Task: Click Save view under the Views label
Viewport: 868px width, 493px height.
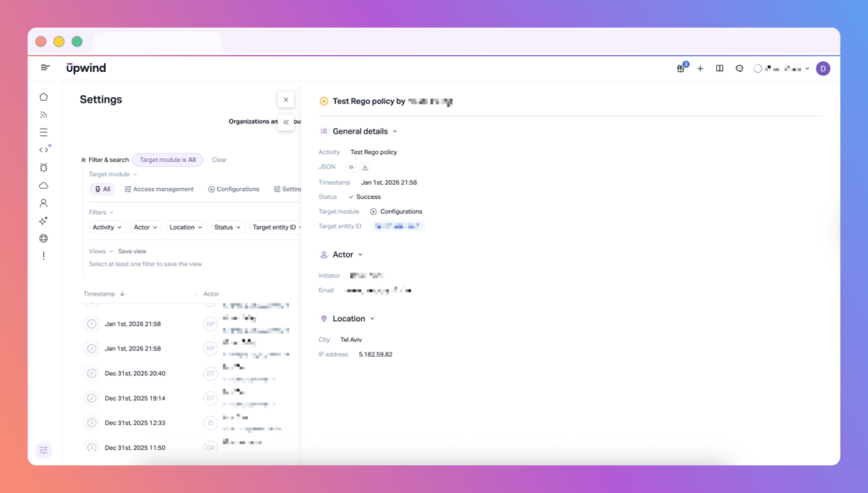Action: tap(132, 251)
